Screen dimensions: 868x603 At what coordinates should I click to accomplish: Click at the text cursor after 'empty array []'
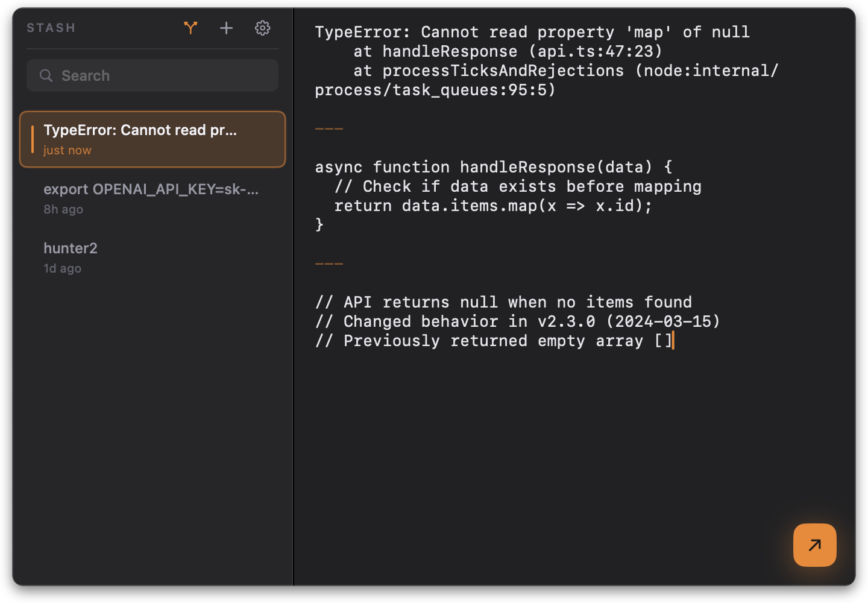[x=673, y=341]
